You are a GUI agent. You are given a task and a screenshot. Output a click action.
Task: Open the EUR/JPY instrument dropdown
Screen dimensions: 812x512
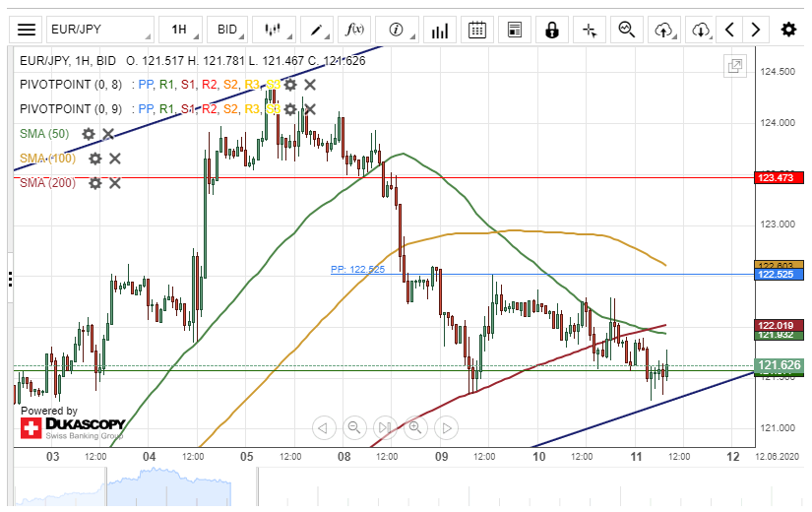tap(100, 30)
